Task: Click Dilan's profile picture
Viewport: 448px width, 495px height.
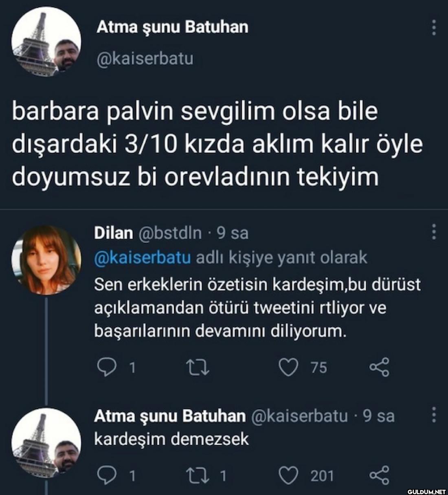Action: point(46,260)
